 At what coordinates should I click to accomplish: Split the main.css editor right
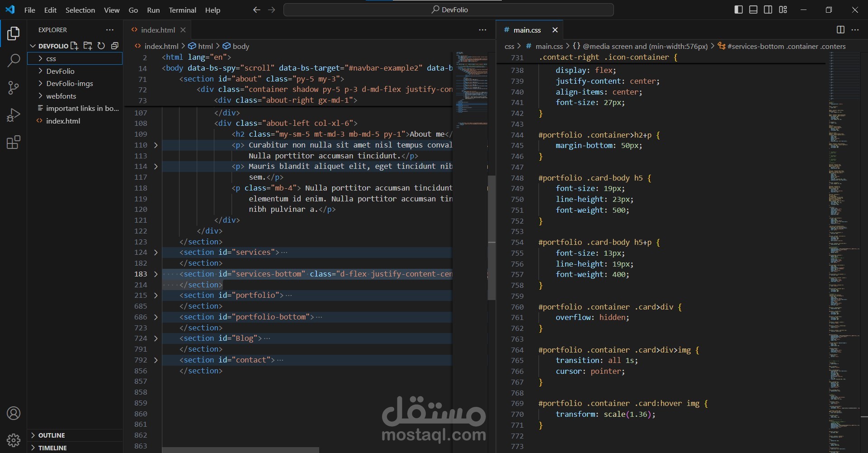pos(840,30)
